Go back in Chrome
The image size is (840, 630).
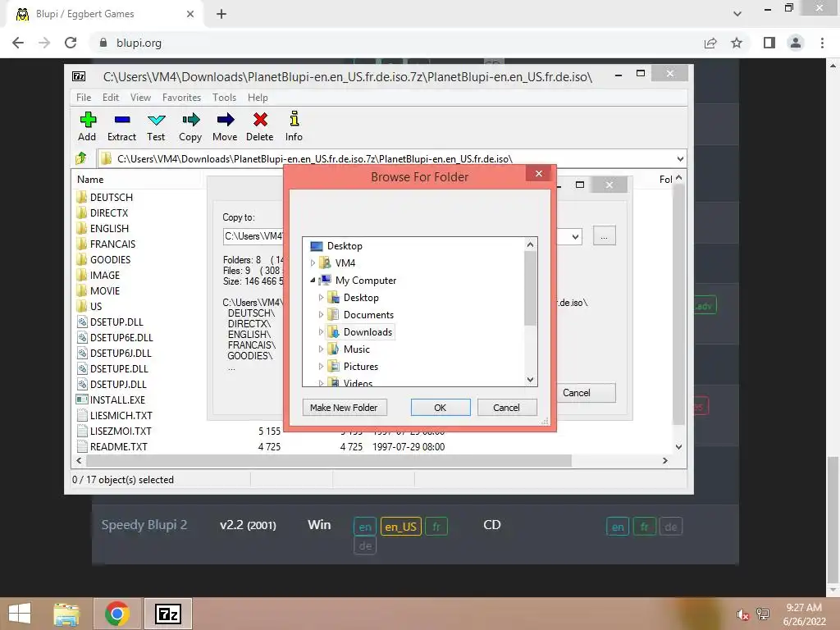coord(18,43)
